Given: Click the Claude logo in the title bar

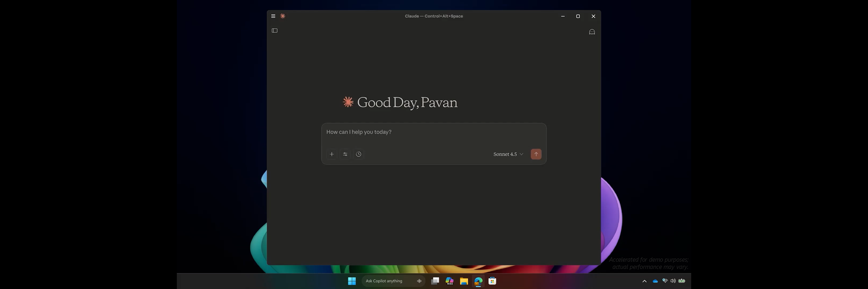Looking at the screenshot, I should click(283, 16).
